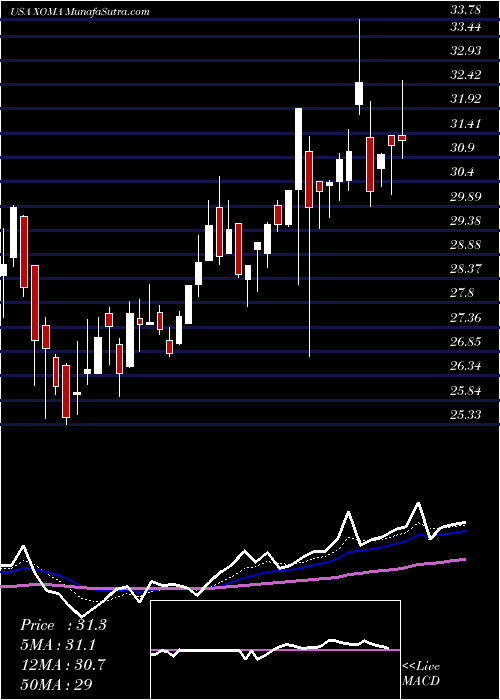The width and height of the screenshot is (500, 700).
Task: Click the 30.4 price axis label
Action: pyautogui.click(x=462, y=172)
